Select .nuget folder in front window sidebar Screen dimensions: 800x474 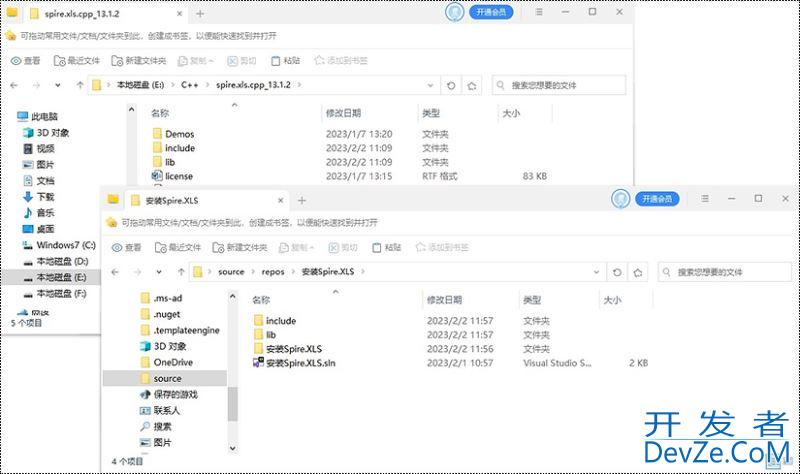pos(160,314)
